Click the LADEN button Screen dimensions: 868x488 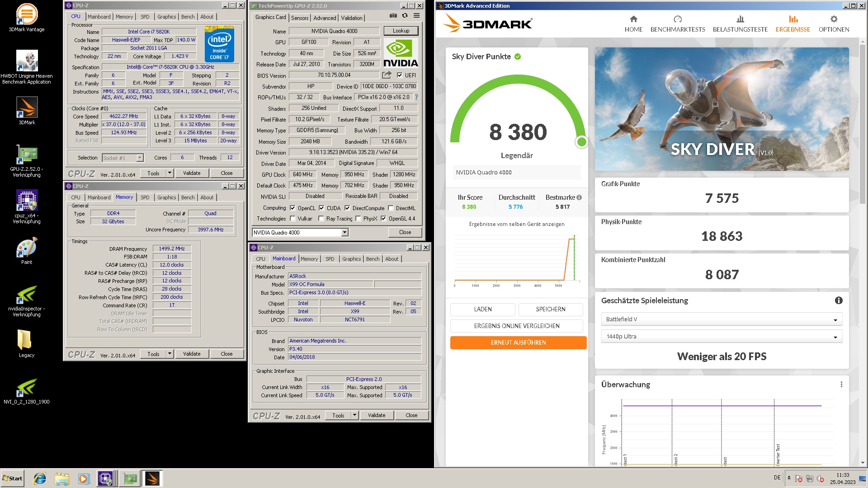[x=482, y=309]
